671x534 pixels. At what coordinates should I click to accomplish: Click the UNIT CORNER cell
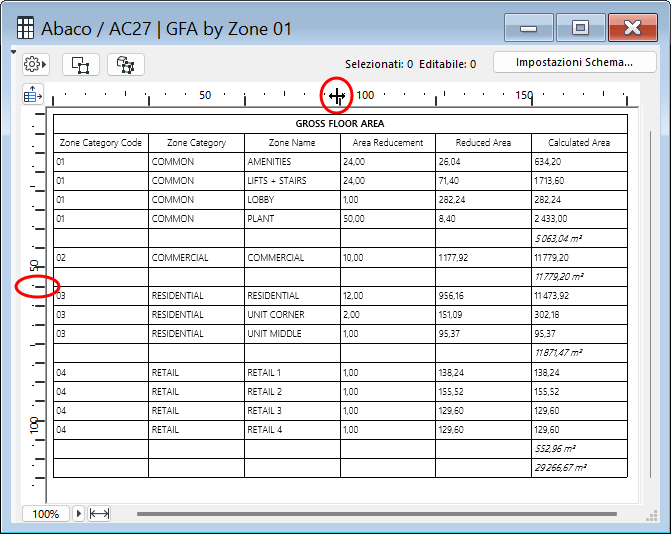292,314
